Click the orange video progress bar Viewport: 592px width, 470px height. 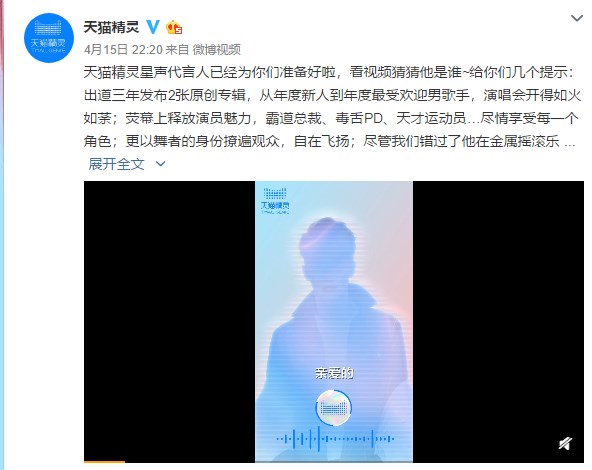pos(104,461)
